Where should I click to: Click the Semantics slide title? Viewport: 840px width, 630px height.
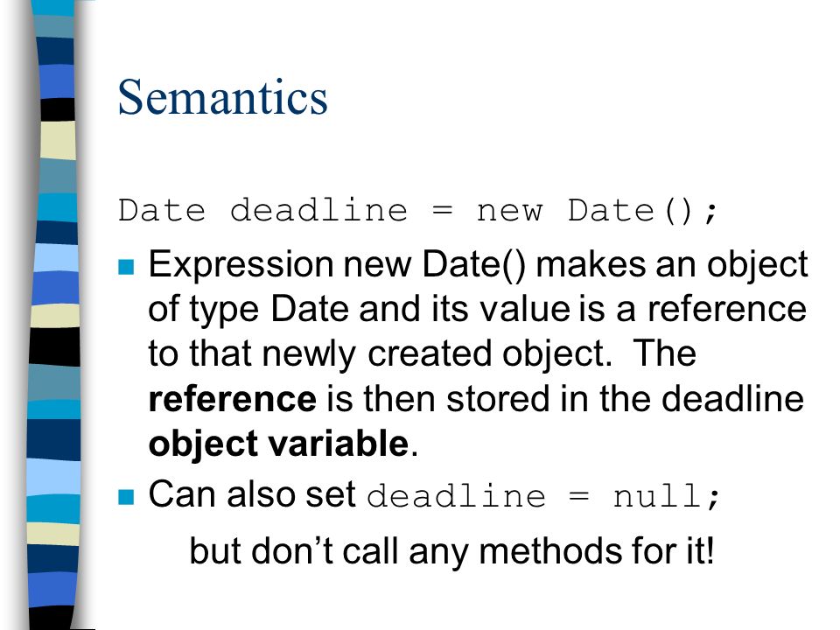point(222,97)
